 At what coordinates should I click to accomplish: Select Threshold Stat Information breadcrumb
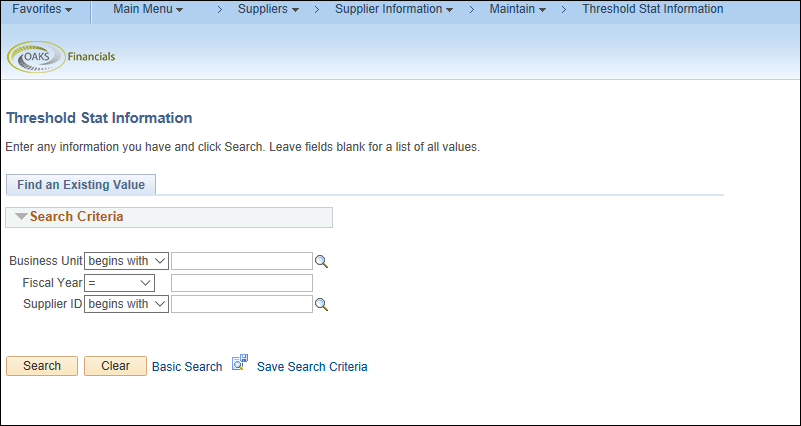(652, 9)
